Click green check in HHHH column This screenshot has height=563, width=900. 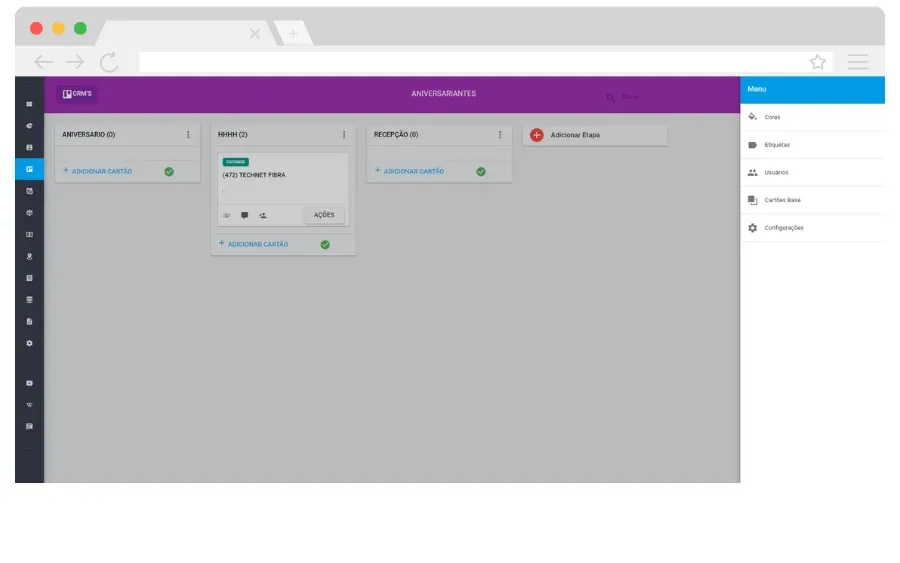pos(325,244)
